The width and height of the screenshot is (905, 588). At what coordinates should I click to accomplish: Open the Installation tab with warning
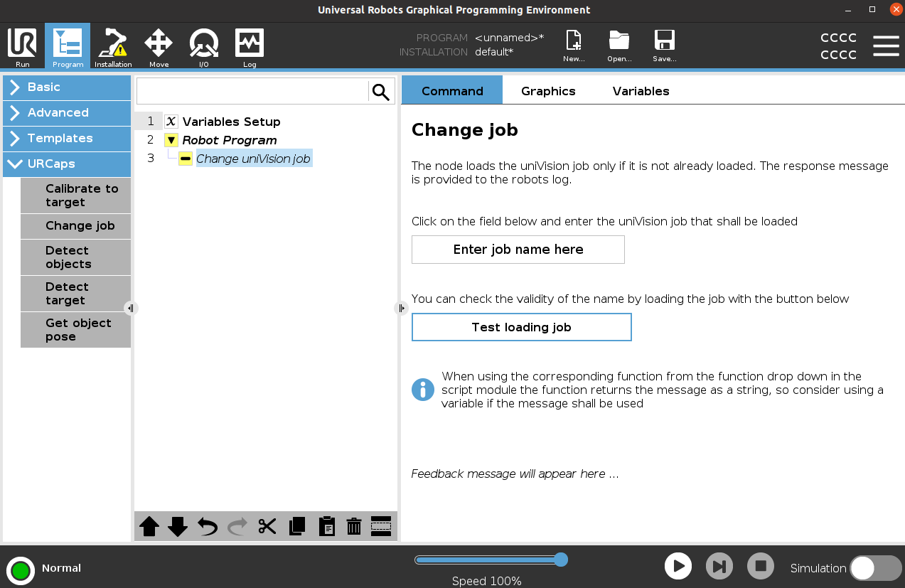click(x=113, y=47)
